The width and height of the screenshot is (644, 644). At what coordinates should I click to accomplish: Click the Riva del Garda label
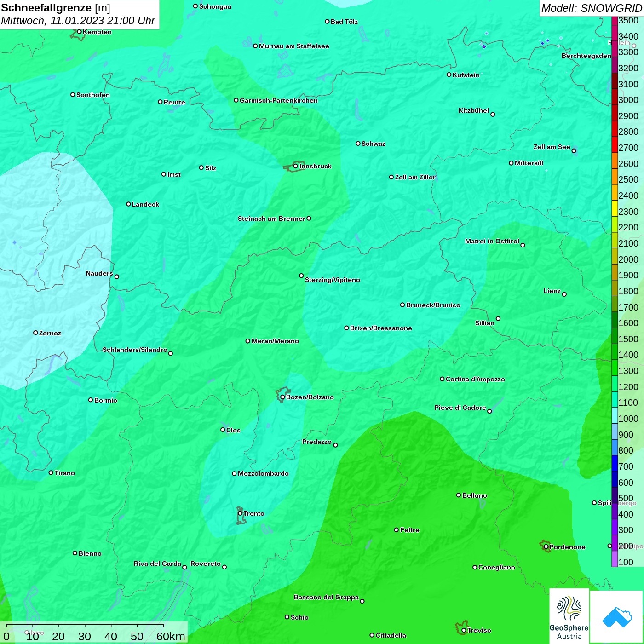157,563
